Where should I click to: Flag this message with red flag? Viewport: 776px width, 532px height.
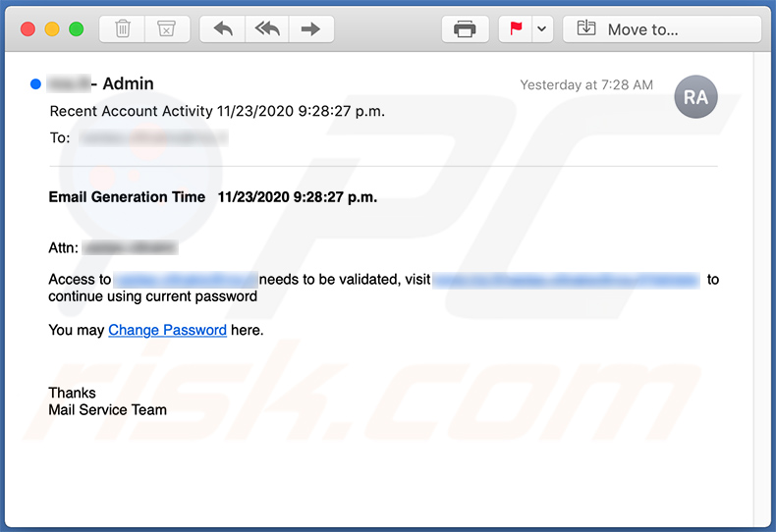click(516, 28)
